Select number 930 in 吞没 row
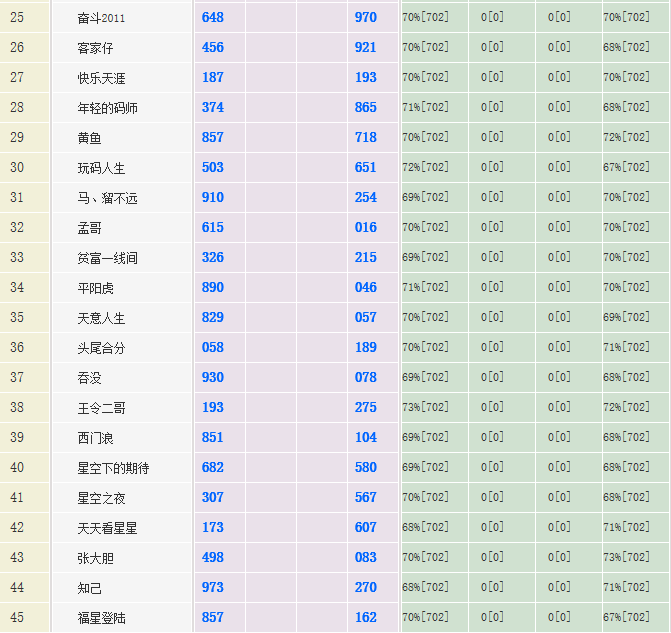Image resolution: width=671 pixels, height=633 pixels. (x=212, y=377)
